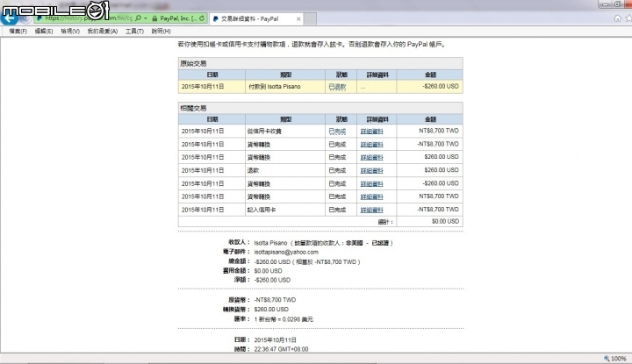This screenshot has width=632, height=364.
Task: Open a new blank tab
Action: pyautogui.click(x=310, y=19)
